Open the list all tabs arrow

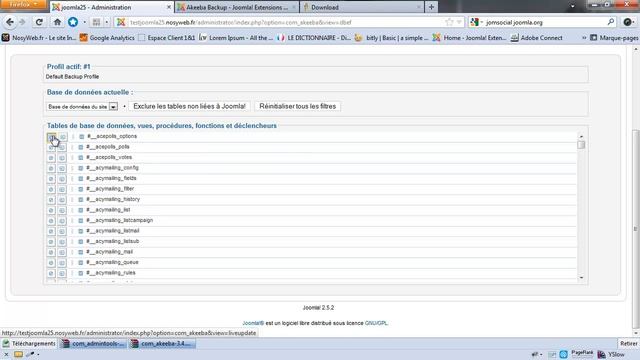pos(572,7)
